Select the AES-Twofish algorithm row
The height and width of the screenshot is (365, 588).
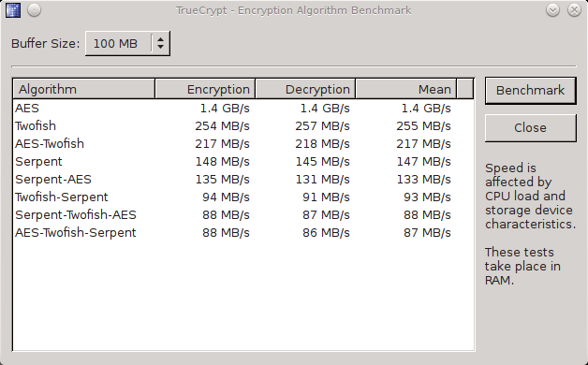pos(243,144)
